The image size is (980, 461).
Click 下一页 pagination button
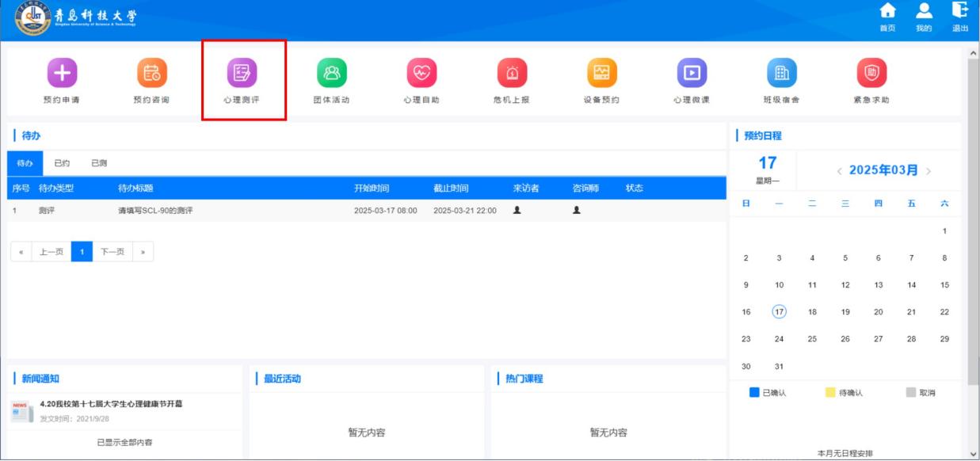(113, 252)
